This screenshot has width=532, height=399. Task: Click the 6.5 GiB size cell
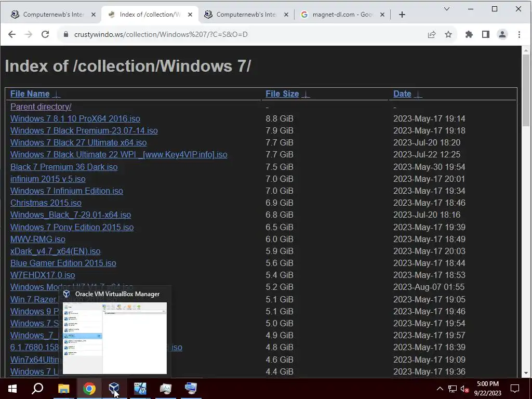click(x=280, y=227)
